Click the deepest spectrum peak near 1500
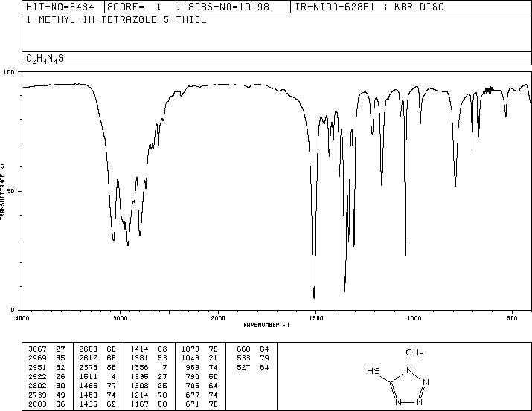Screen dimensions: 532x411 coord(314,297)
